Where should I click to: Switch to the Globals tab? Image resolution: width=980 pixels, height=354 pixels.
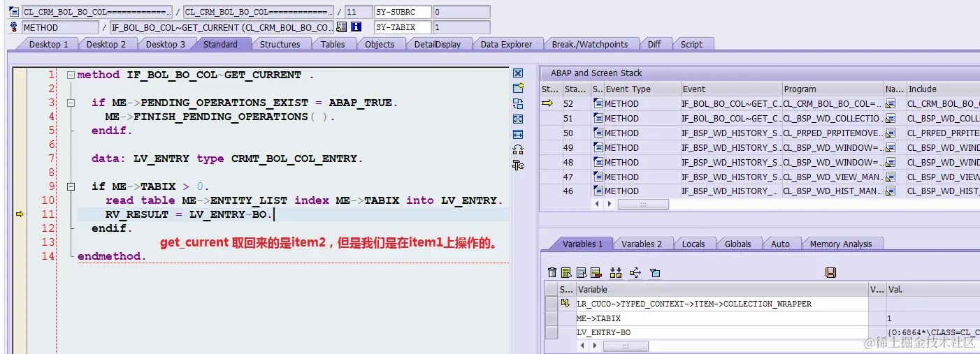pyautogui.click(x=737, y=244)
